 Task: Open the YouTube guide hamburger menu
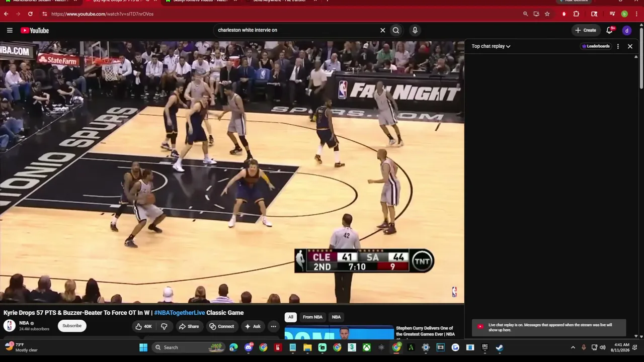(x=10, y=30)
